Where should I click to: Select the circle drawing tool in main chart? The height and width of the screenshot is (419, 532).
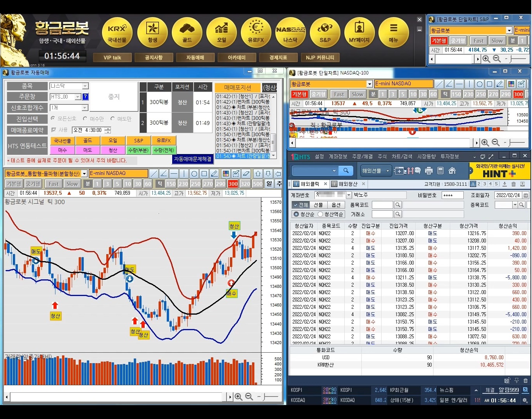(194, 173)
